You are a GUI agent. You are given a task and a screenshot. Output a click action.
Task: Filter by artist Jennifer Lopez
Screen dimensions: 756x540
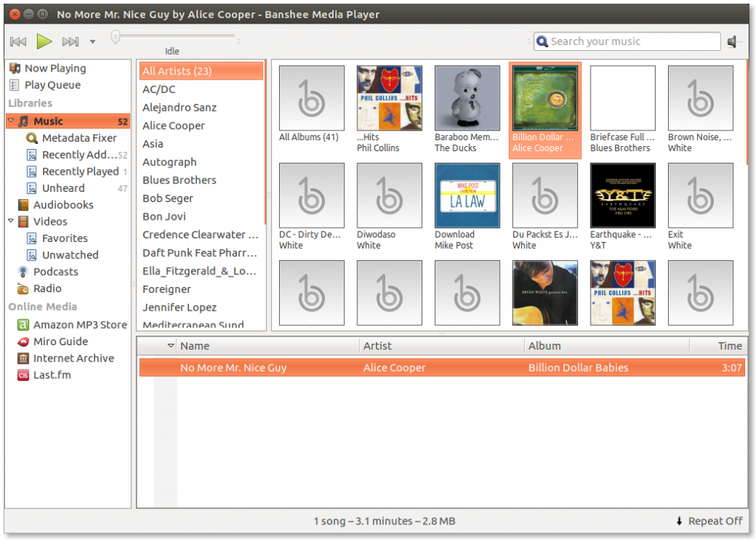179,308
